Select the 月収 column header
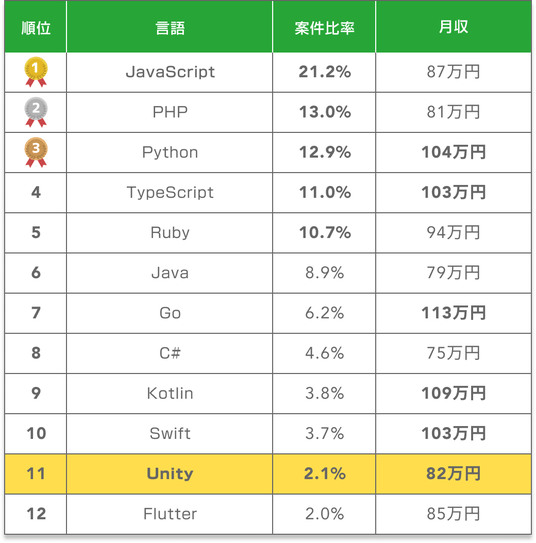 pos(454,28)
